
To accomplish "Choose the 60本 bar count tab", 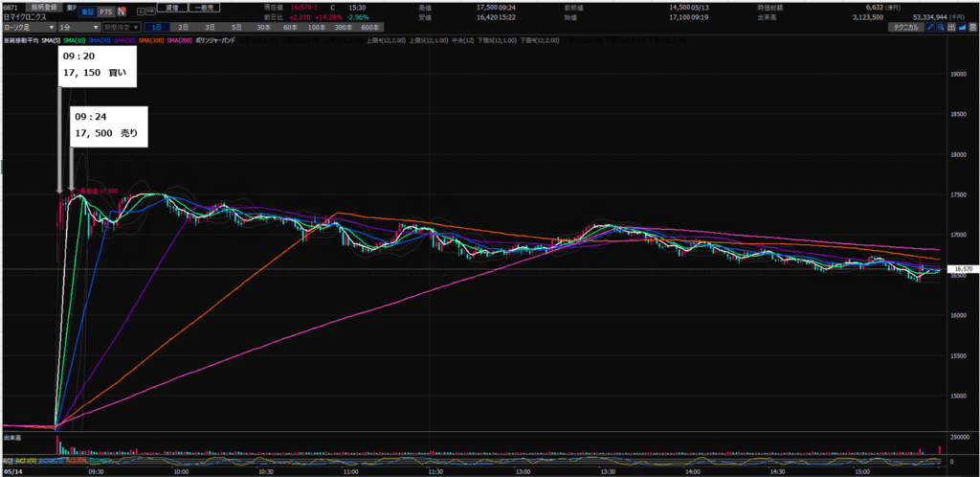I will pyautogui.click(x=290, y=28).
